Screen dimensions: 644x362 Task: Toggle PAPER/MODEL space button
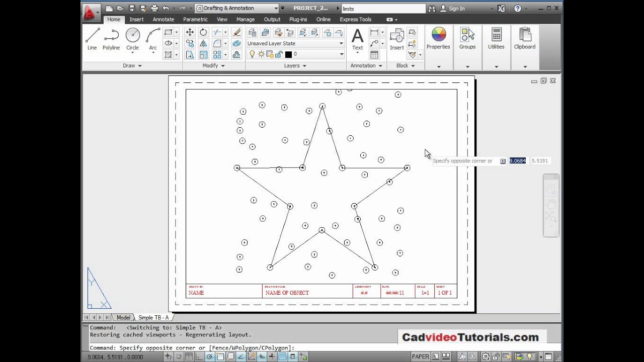(x=421, y=357)
